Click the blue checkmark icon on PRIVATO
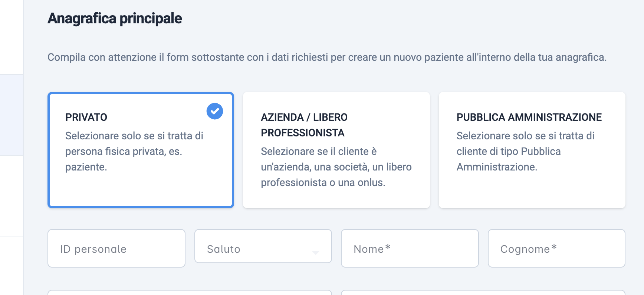This screenshot has width=644, height=295. (x=215, y=111)
